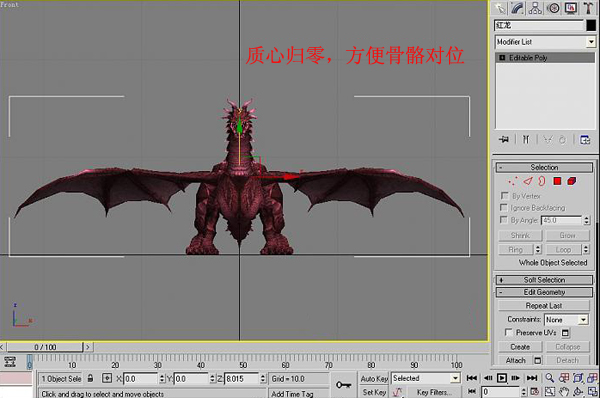This screenshot has width=600, height=398.
Task: Collapse the Edit Geometry rollout
Action: click(x=544, y=292)
